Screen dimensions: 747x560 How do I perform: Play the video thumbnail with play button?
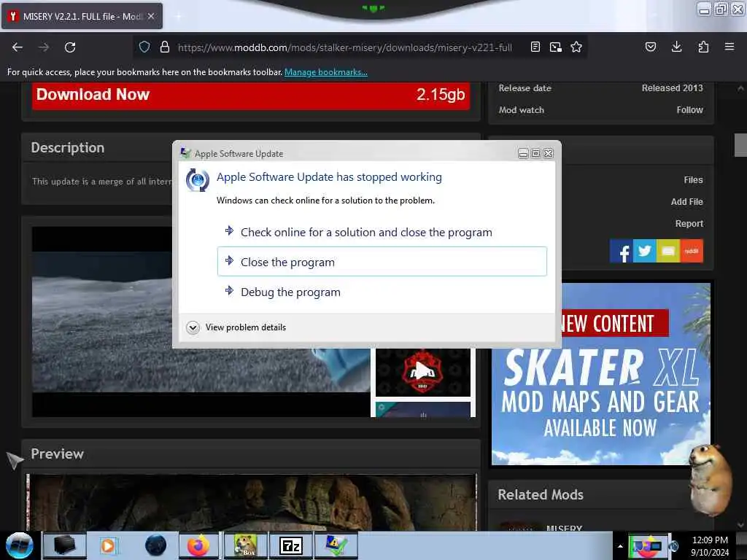(x=422, y=371)
